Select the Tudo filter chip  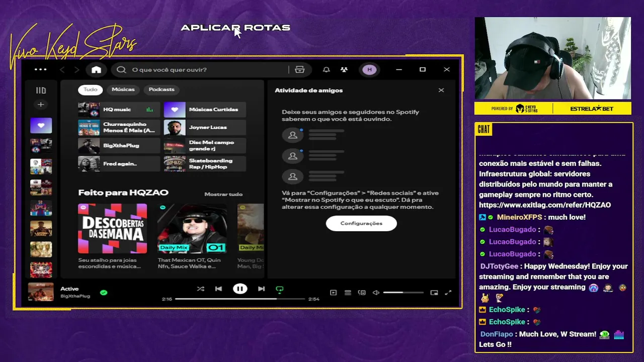[91, 89]
